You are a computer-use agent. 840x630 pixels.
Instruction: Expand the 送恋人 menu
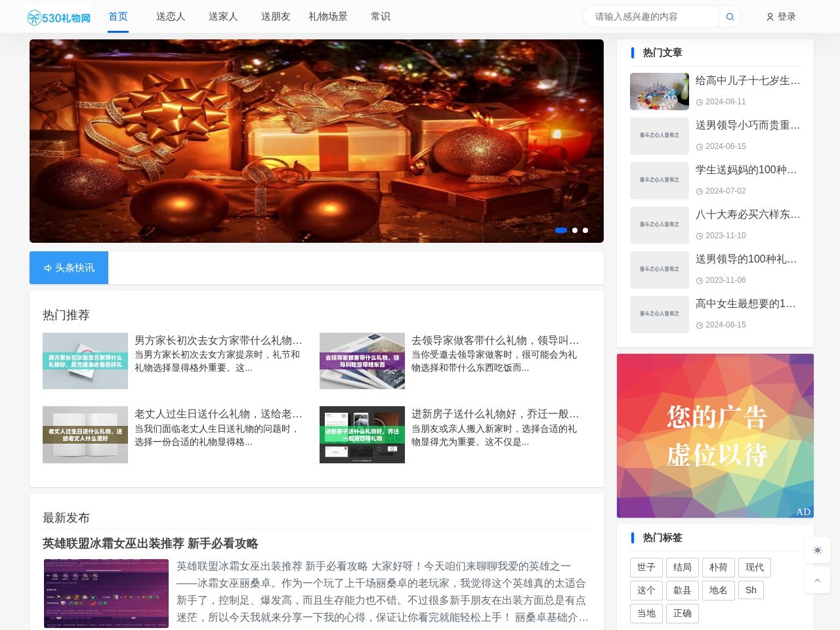pos(171,16)
